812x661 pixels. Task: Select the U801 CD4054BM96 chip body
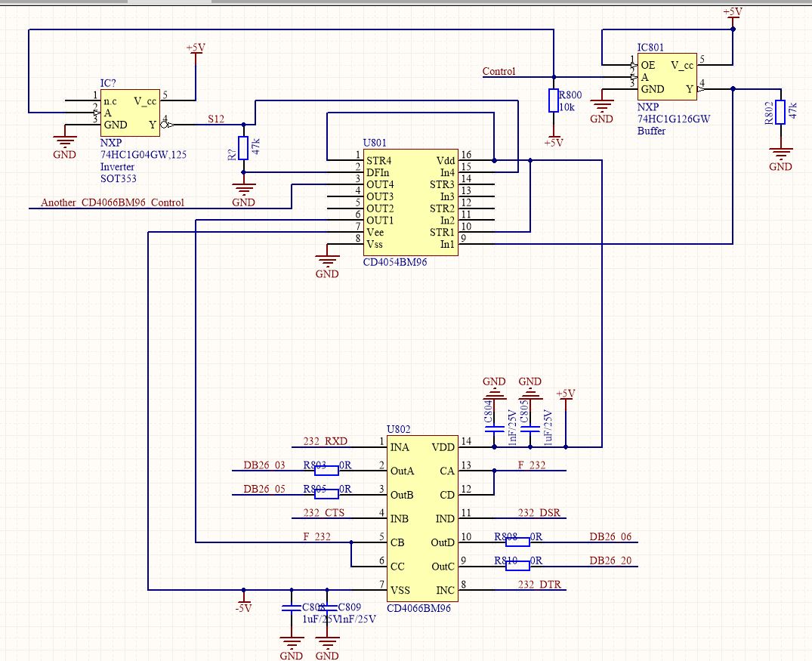point(410,202)
